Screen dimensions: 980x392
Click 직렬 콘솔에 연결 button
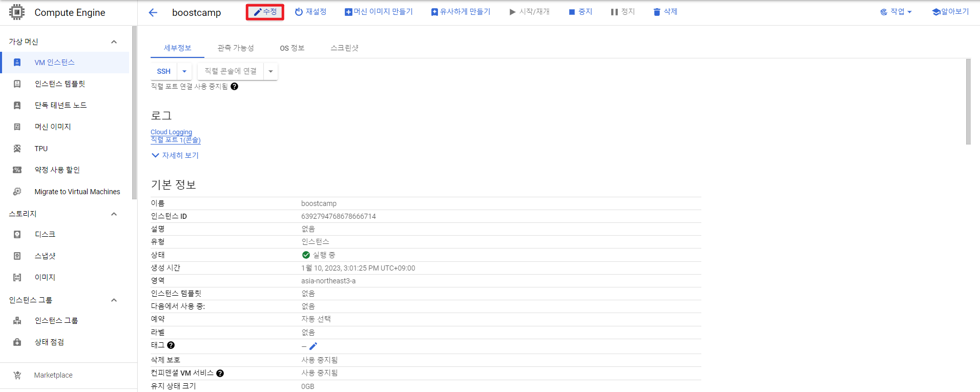click(231, 71)
